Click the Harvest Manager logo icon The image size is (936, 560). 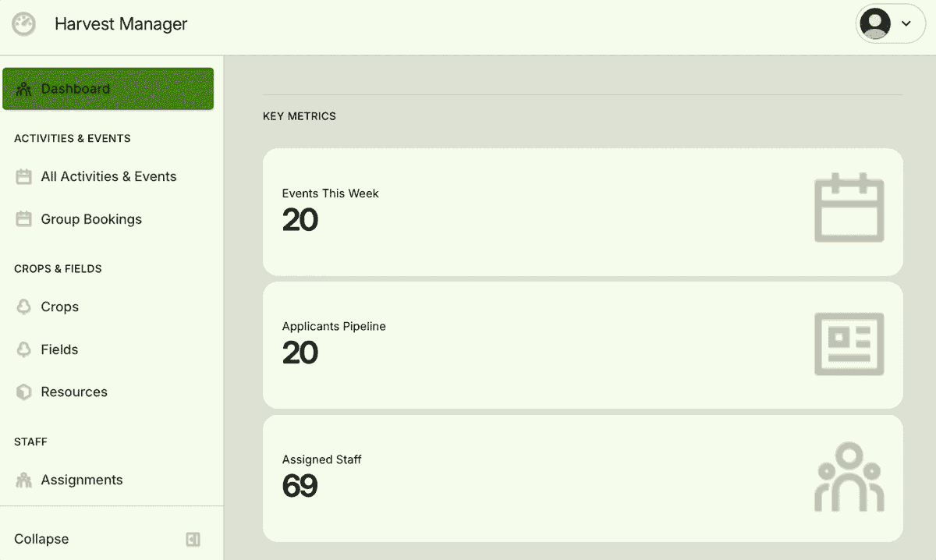23,23
